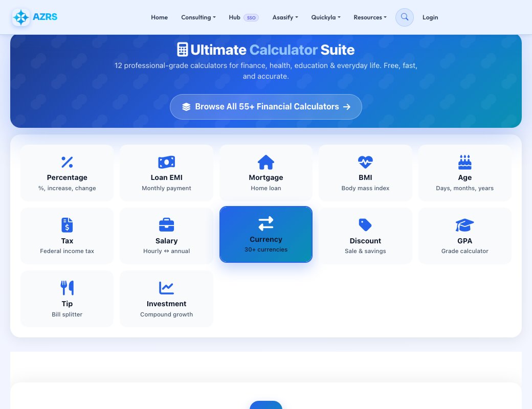This screenshot has height=409, width=532.
Task: Click the calculator icon in hero title
Action: tap(183, 50)
